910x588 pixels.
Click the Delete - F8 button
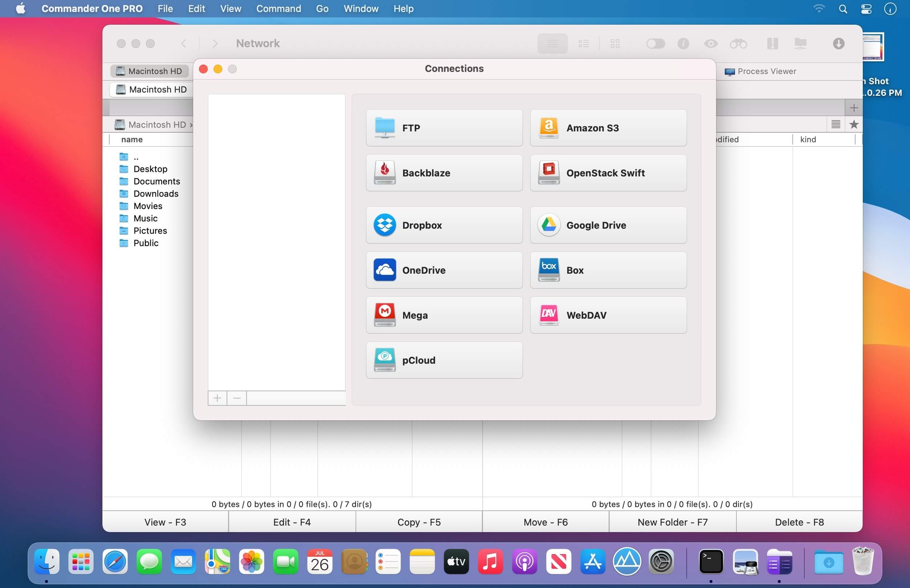(799, 522)
